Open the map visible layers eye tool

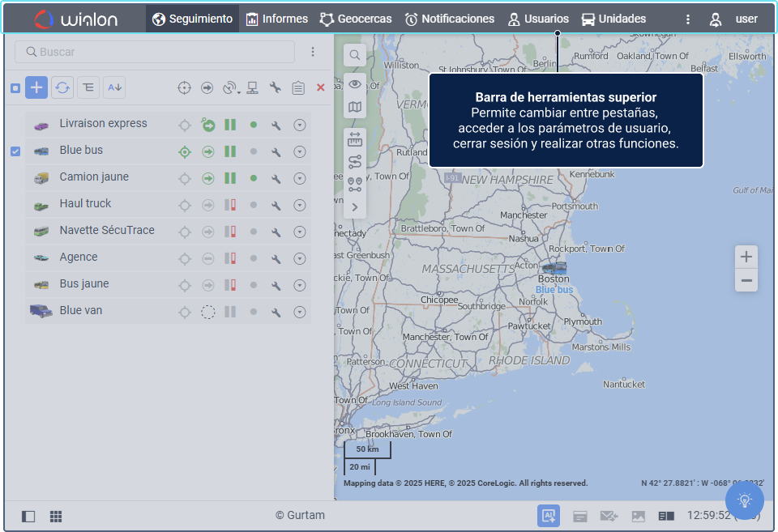click(355, 84)
